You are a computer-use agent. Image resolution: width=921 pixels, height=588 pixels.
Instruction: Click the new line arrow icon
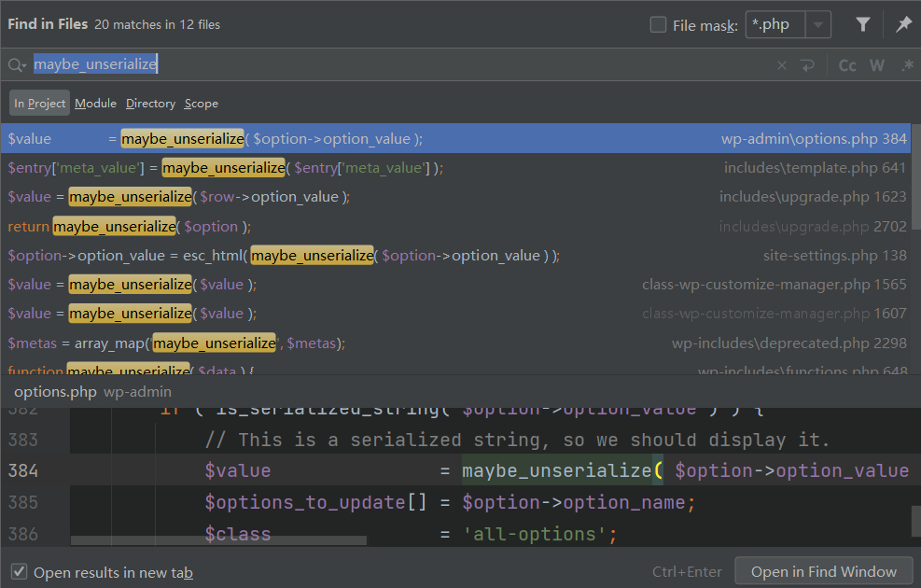(808, 65)
